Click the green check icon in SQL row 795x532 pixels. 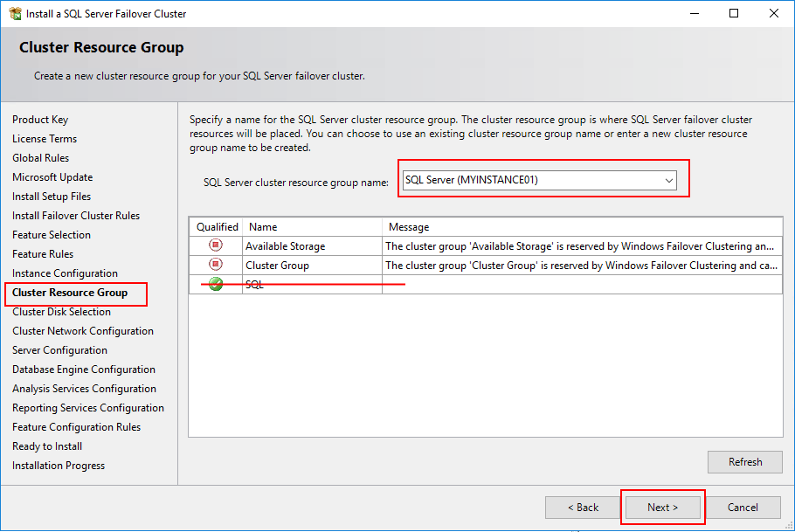216,284
